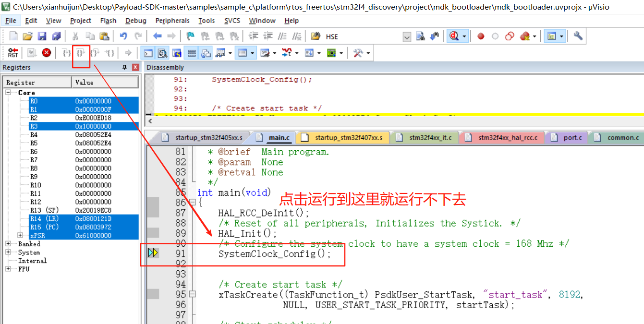The width and height of the screenshot is (644, 324).
Task: Toggle the Registers Window button
Action: click(x=192, y=53)
